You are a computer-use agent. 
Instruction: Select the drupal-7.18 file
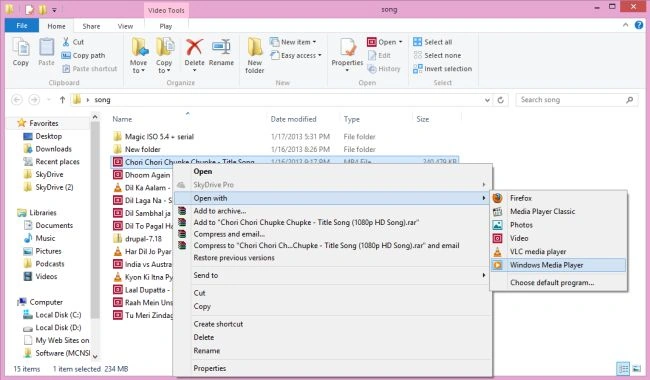(x=143, y=239)
